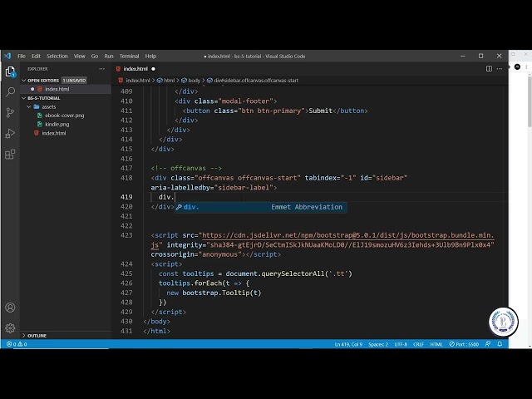Open Explorer panel ellipsis menu

click(x=101, y=68)
